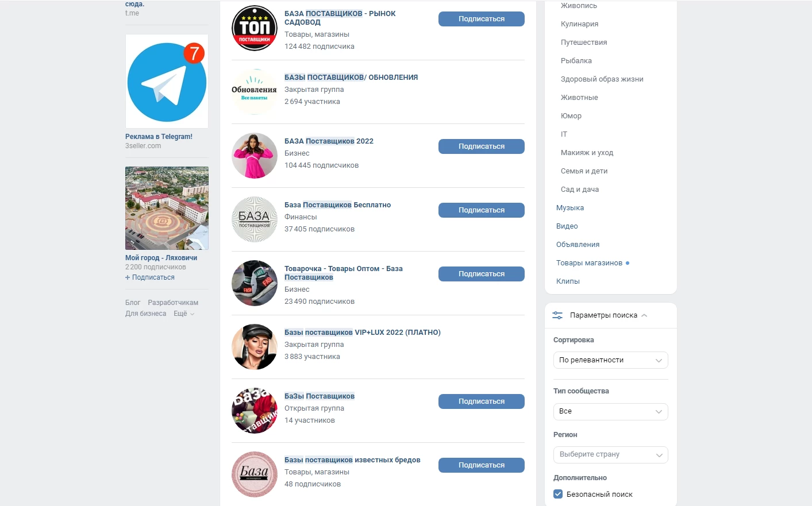Open the Товарочка sneakers avatar
The width and height of the screenshot is (812, 506).
255,283
